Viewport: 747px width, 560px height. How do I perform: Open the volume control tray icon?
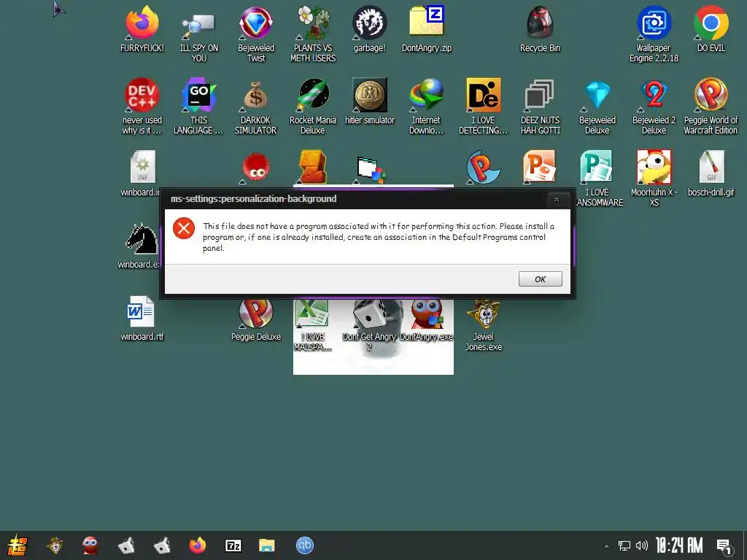642,545
